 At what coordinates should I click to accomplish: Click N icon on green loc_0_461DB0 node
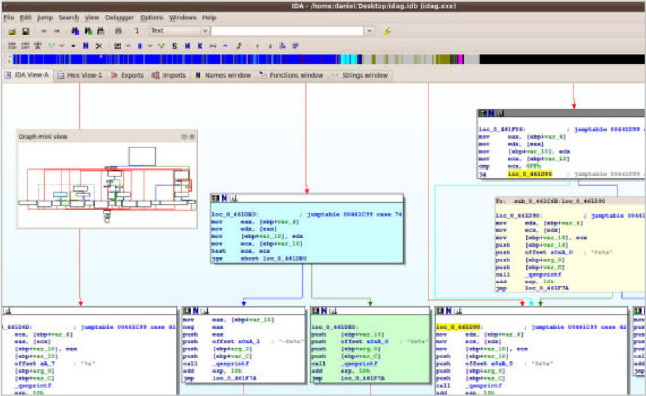click(x=324, y=311)
